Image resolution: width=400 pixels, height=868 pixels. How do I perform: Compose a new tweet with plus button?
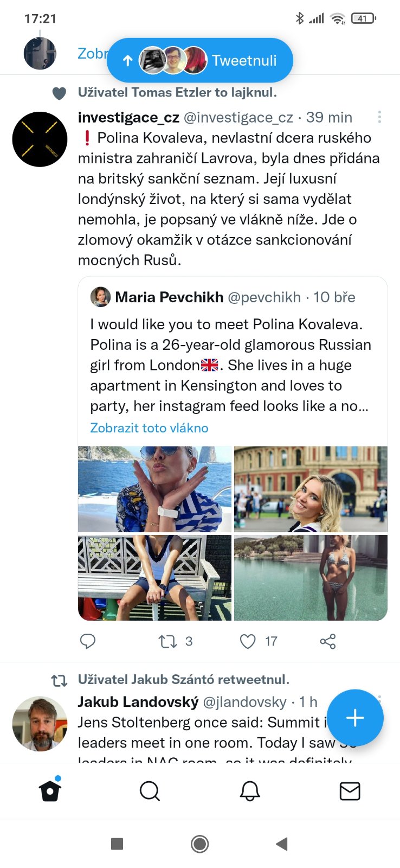(355, 718)
